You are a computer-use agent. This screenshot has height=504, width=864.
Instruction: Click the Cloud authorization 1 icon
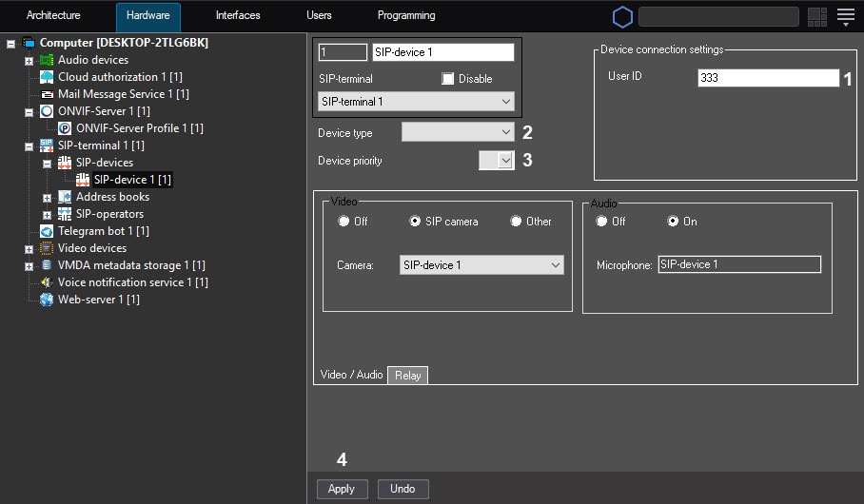coord(47,77)
